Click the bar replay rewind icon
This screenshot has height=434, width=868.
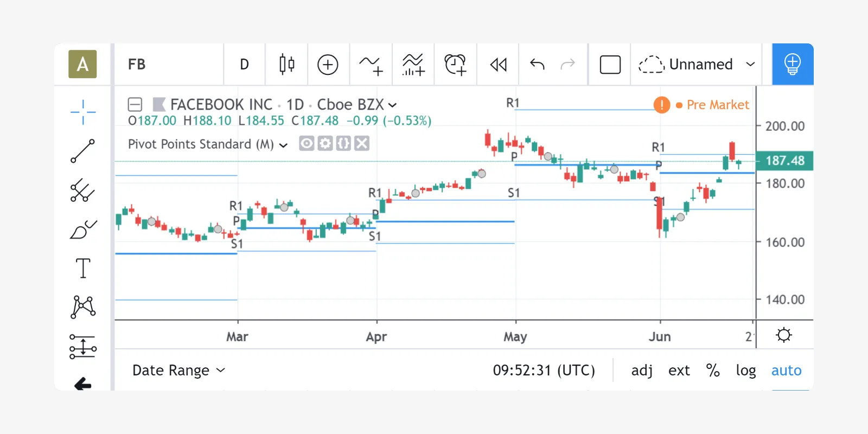click(x=498, y=65)
